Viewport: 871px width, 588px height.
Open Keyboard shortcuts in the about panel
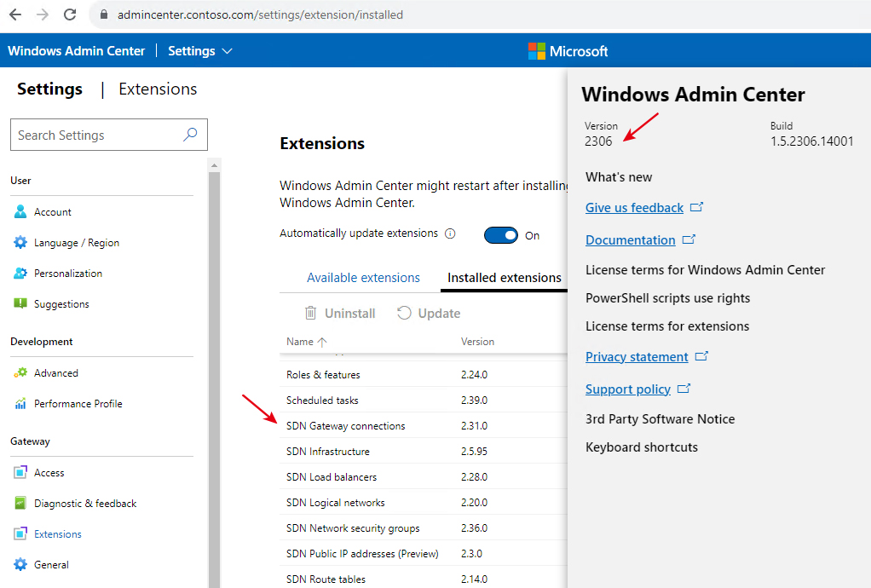642,447
